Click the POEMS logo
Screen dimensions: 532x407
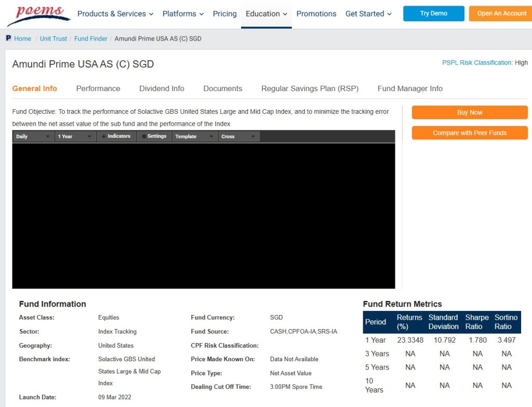pyautogui.click(x=38, y=15)
